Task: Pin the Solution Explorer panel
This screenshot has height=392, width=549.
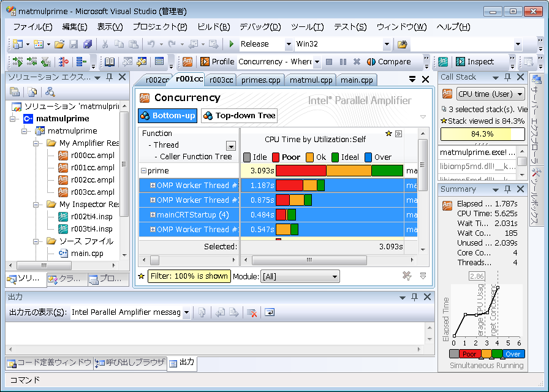Action: [110, 77]
